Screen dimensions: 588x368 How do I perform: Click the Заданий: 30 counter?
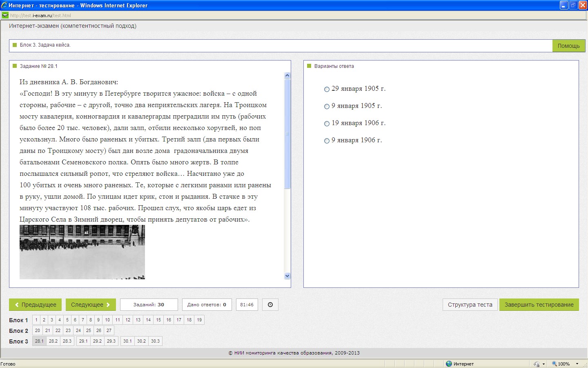pos(149,305)
